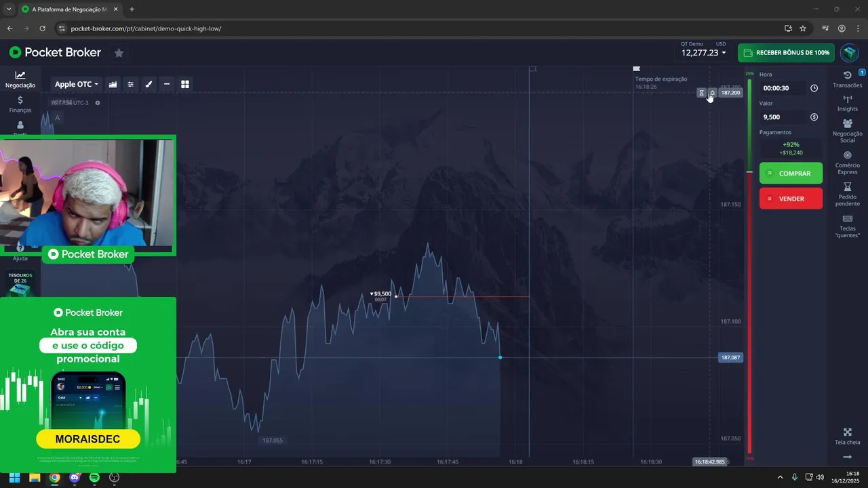Click the 187.200 price label

tap(730, 93)
